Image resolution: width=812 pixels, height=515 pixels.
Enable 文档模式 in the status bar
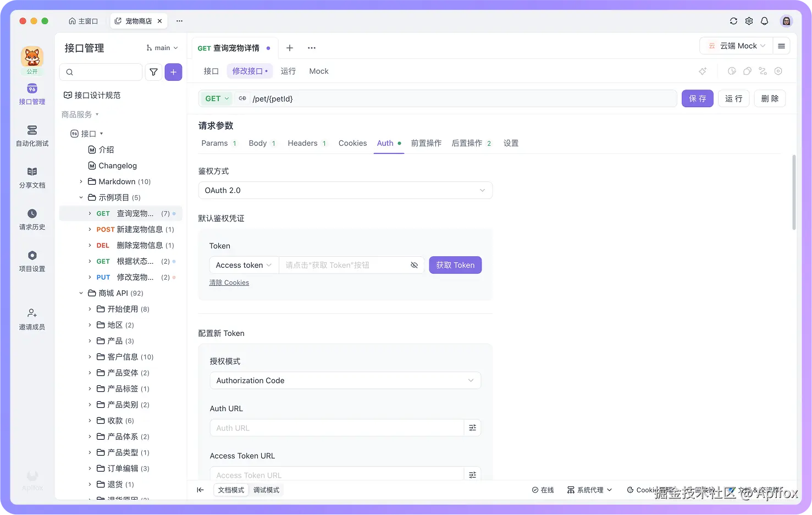[230, 490]
